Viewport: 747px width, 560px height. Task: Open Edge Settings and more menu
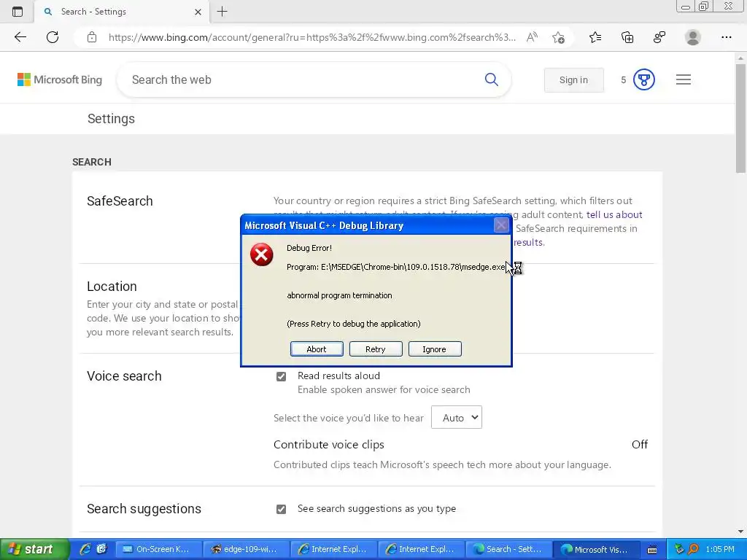726,37
